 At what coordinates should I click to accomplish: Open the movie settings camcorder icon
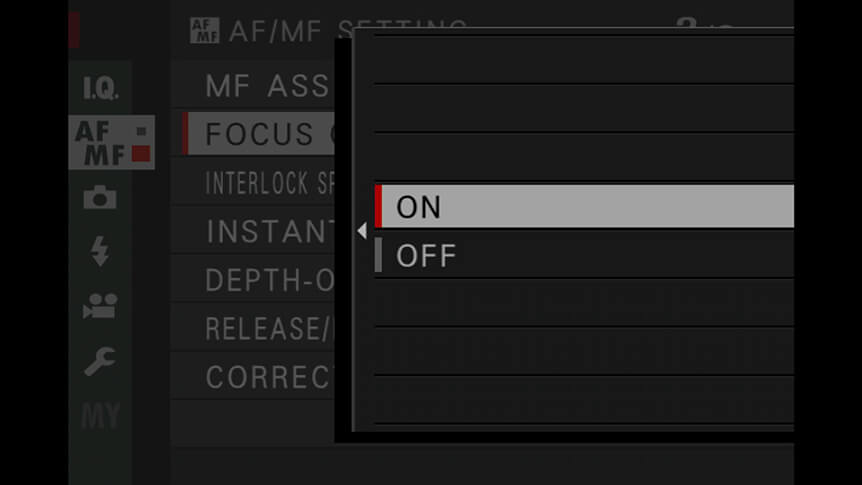pyautogui.click(x=100, y=306)
